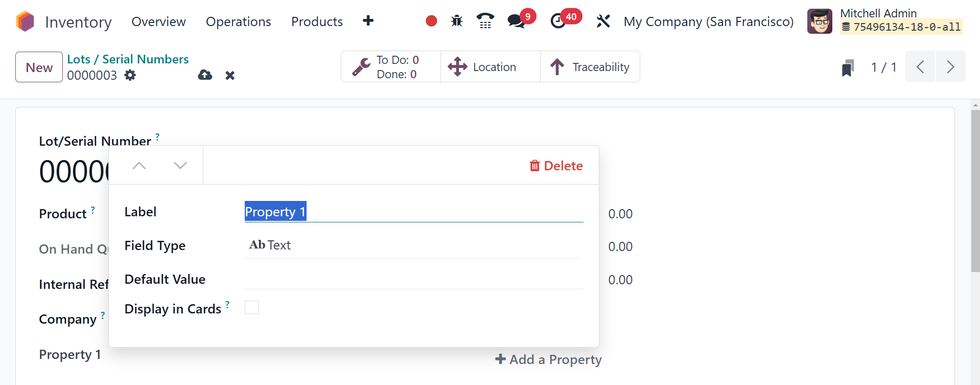
Task: Move the property down with the chevron
Action: click(180, 165)
